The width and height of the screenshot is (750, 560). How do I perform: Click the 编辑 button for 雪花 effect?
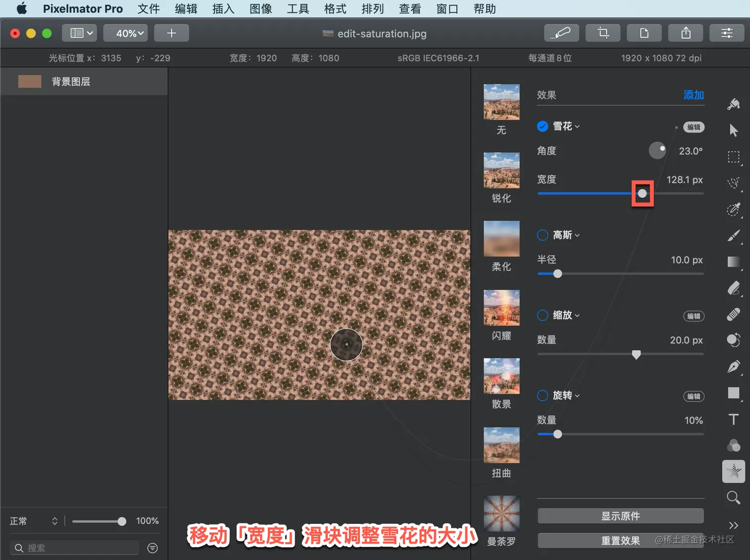(x=694, y=127)
